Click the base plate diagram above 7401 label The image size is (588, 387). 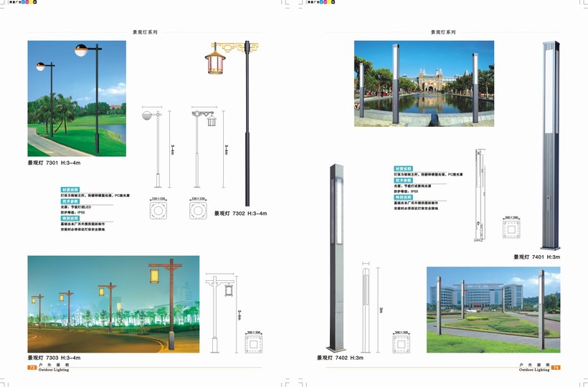point(511,229)
